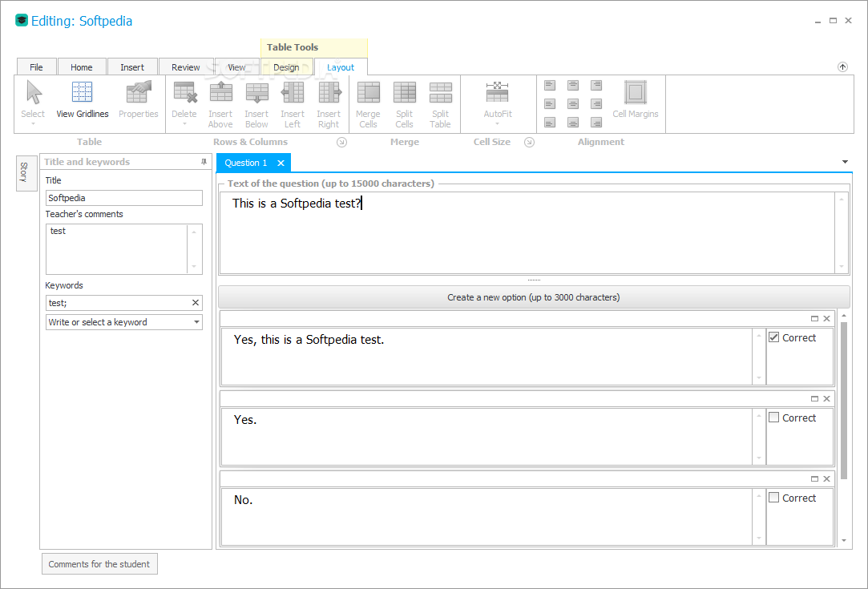Click Create a new option button

pos(534,297)
